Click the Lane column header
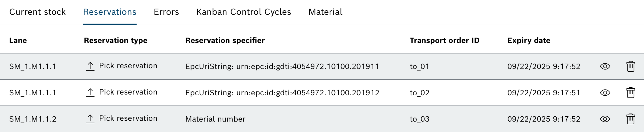The width and height of the screenshot is (644, 132). click(x=18, y=40)
